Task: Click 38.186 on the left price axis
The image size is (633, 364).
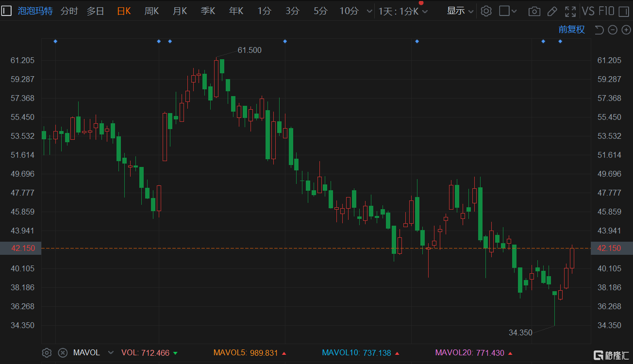Action: click(22, 287)
